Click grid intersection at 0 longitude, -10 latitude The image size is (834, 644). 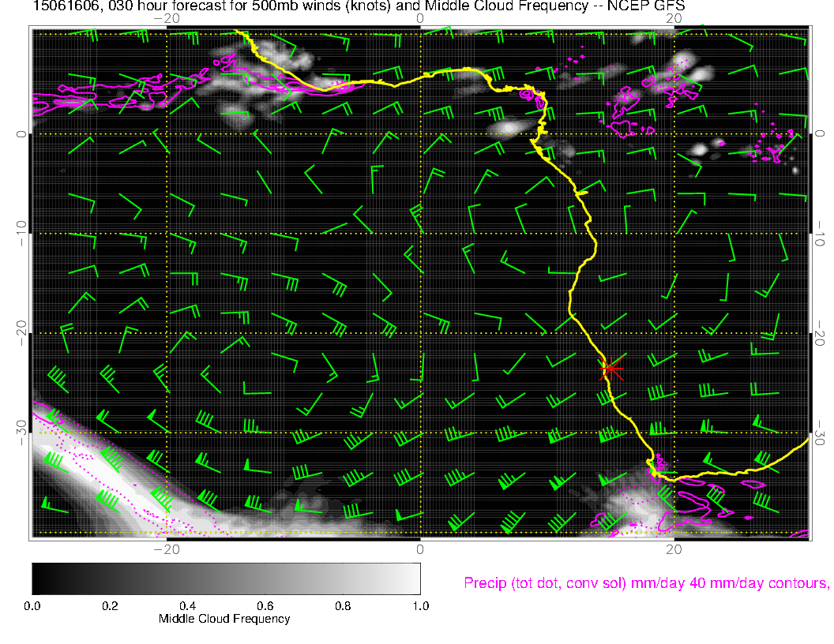[420, 234]
